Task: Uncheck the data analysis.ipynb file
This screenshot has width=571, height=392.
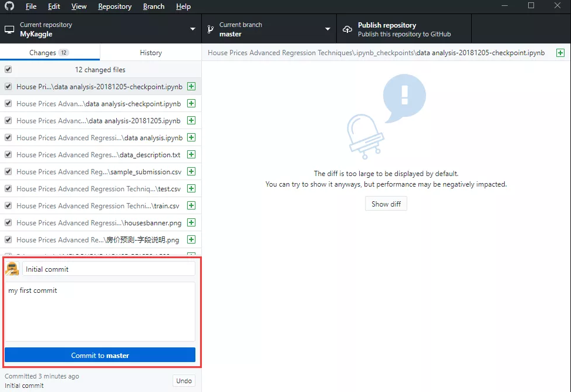Action: tap(8, 137)
